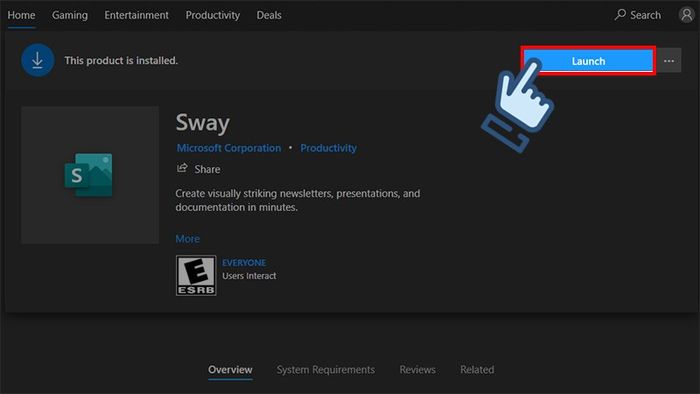Open the three-dot more options button

[x=669, y=61]
